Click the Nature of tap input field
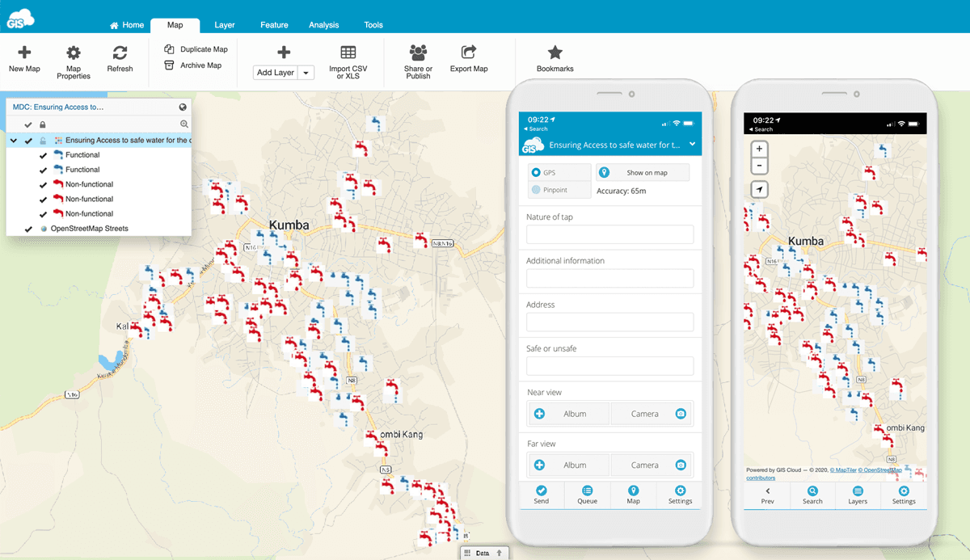970x560 pixels. 609,234
